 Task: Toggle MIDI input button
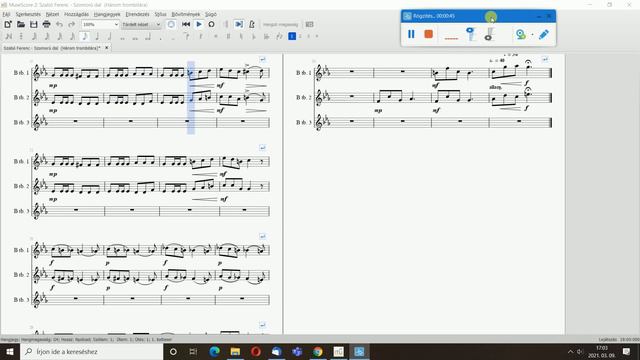pos(171,24)
